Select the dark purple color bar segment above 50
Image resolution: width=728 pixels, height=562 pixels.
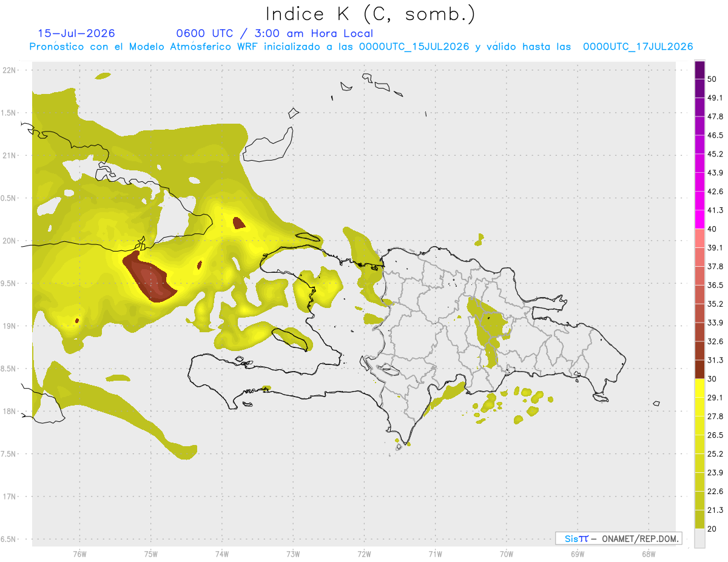click(x=699, y=70)
